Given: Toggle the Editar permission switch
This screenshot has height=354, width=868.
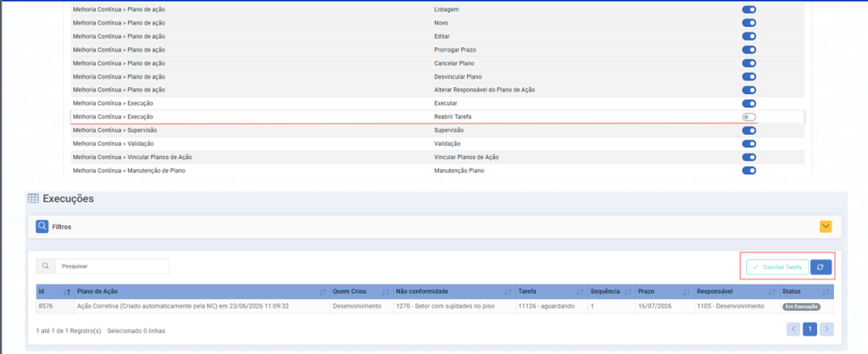Looking at the screenshot, I should [x=749, y=36].
